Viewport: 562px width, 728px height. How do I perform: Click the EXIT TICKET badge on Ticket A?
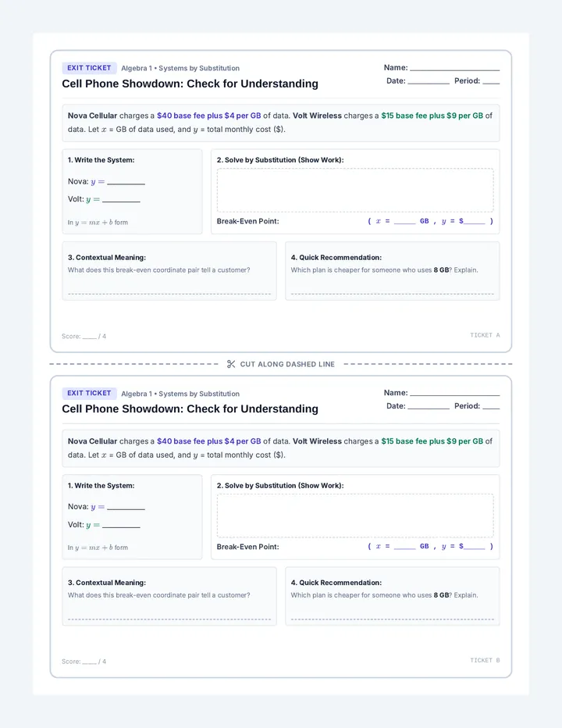pos(89,68)
